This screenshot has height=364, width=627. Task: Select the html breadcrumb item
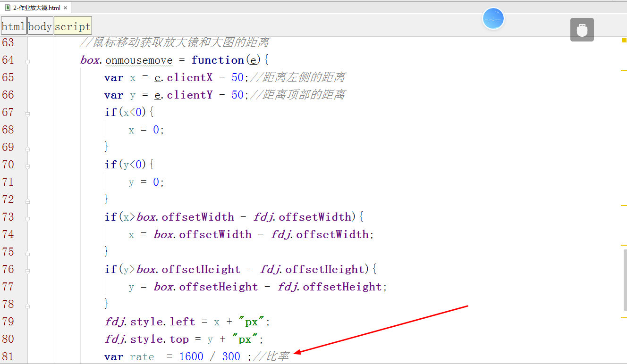(x=13, y=25)
